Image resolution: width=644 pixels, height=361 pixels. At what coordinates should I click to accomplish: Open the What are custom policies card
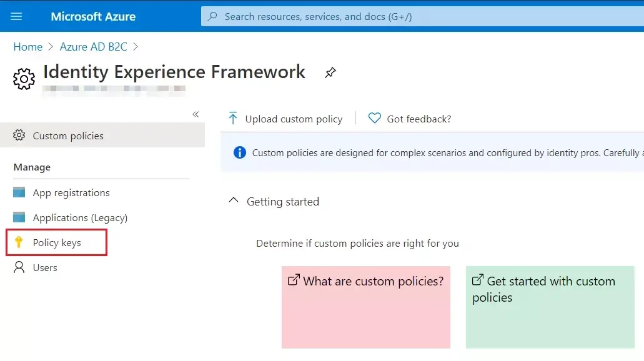[x=365, y=307]
